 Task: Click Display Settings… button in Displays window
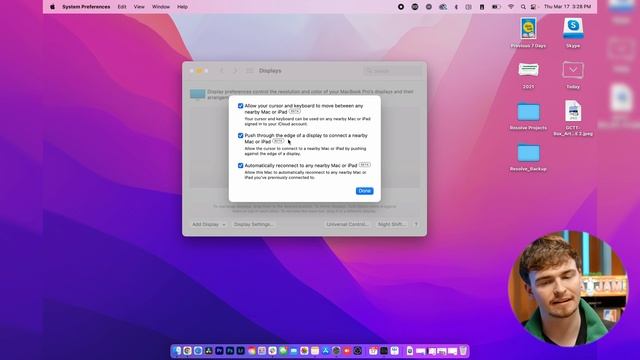coord(253,224)
